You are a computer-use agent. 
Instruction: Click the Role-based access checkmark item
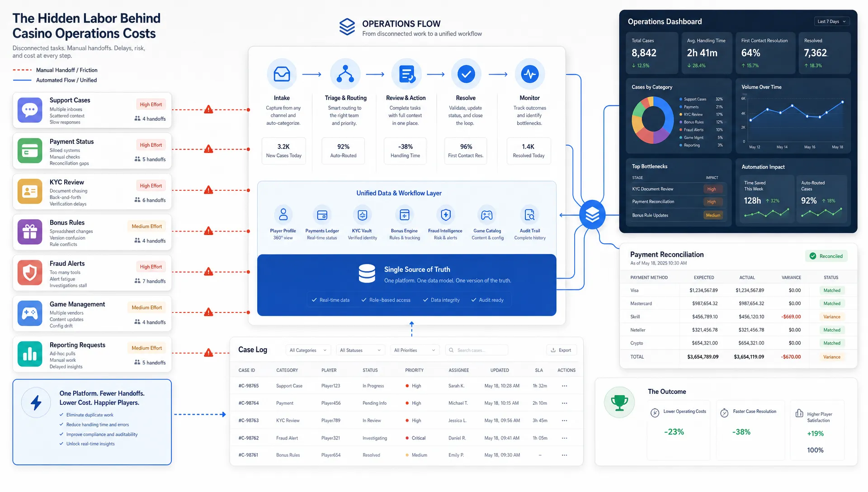pos(386,300)
